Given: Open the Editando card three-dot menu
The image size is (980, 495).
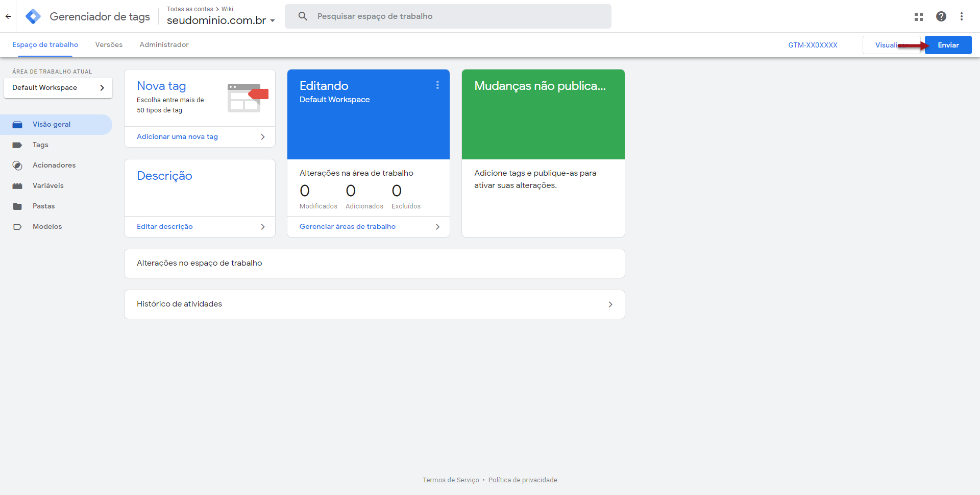Looking at the screenshot, I should (437, 85).
